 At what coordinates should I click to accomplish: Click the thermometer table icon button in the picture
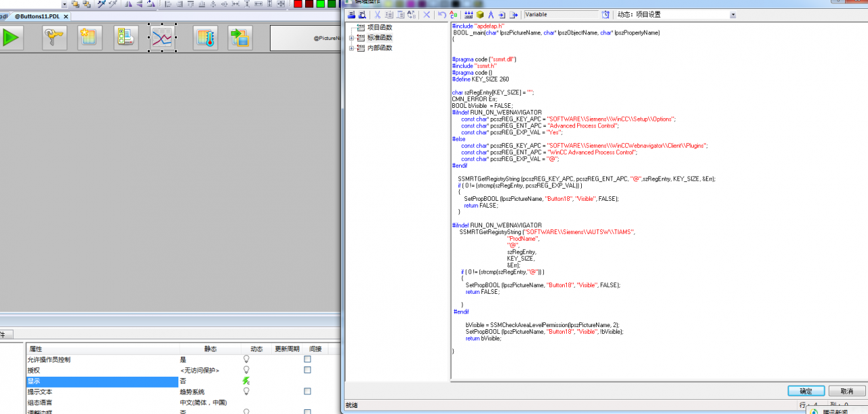pyautogui.click(x=205, y=37)
